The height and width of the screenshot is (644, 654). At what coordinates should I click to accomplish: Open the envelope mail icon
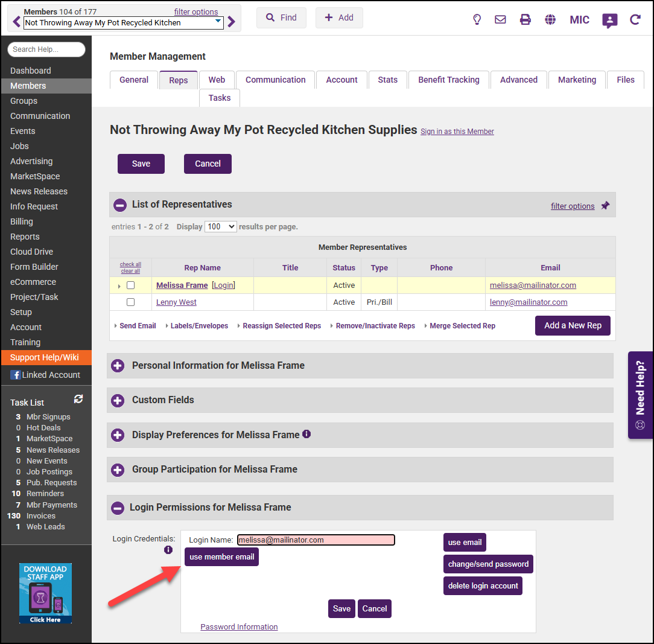coord(500,19)
